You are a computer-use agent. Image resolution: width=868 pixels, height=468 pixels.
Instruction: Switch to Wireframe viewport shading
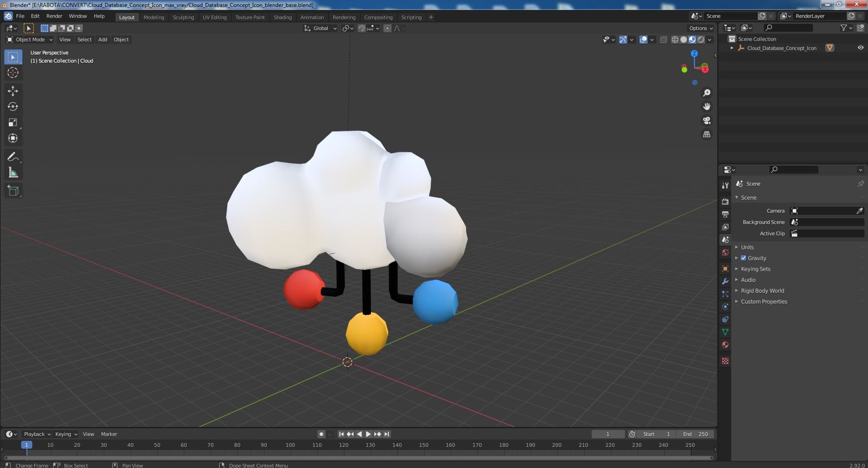point(675,40)
